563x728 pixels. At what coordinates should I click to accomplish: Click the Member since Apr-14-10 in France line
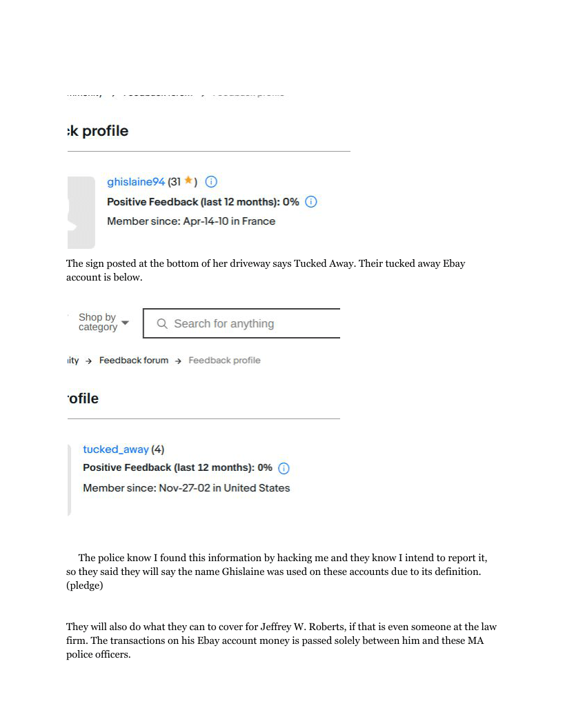coord(191,221)
